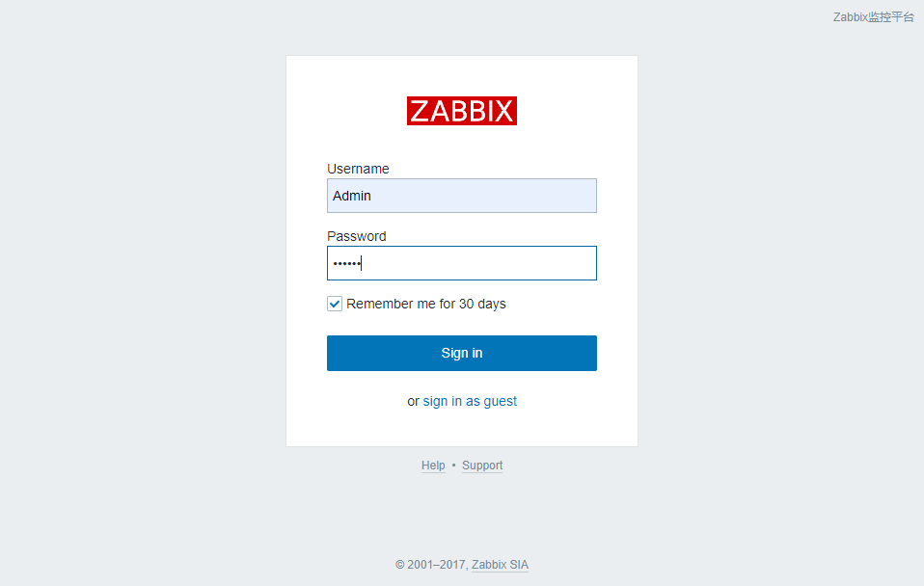This screenshot has height=586, width=924.
Task: Click the empty right end of the Password field
Action: [569, 263]
